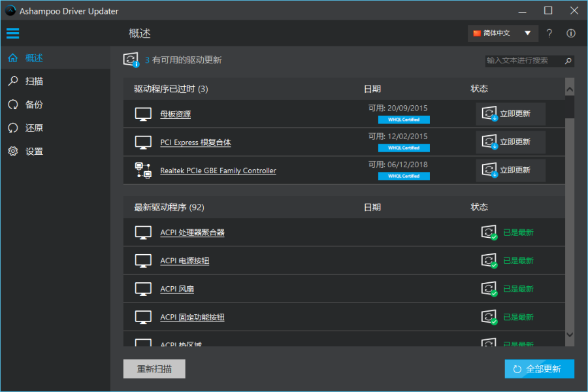Click the 3 有可用的驱动更新 status text
The width and height of the screenshot is (588, 392).
[x=184, y=60]
